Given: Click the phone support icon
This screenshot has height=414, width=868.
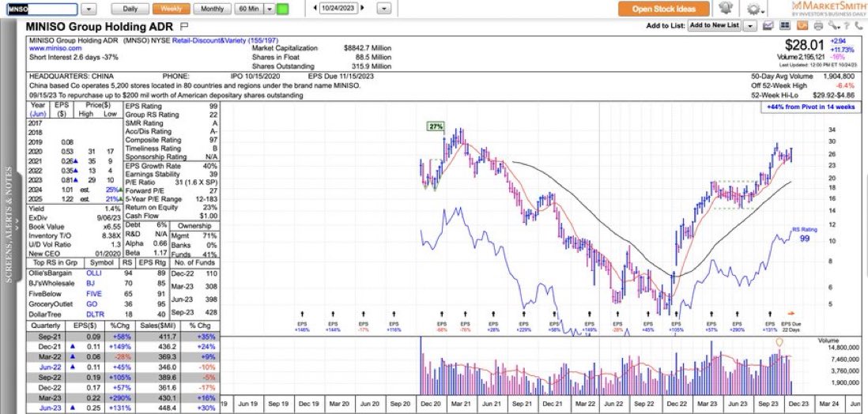Looking at the screenshot, I should tap(858, 25).
